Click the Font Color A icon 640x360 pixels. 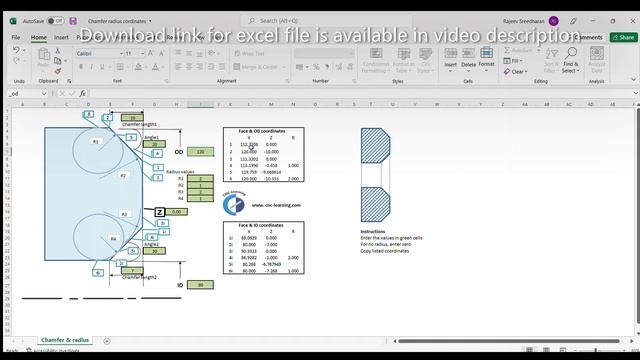coord(156,67)
